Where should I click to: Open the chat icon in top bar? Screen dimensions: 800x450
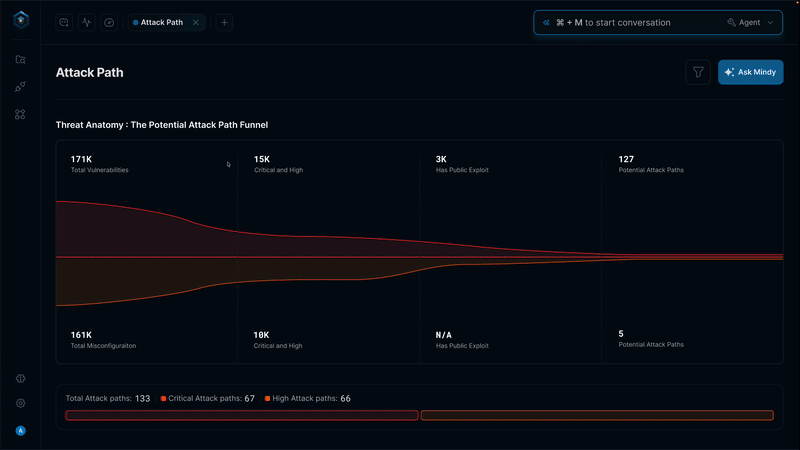64,22
